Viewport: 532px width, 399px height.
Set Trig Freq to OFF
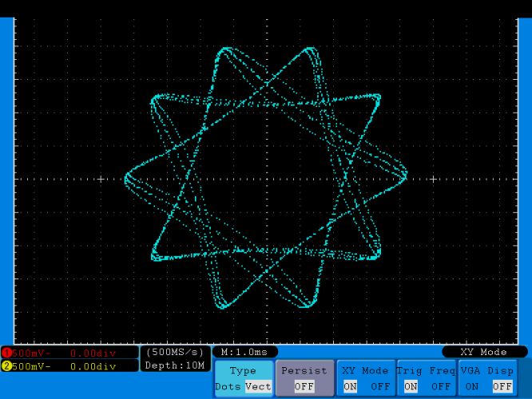tap(441, 386)
